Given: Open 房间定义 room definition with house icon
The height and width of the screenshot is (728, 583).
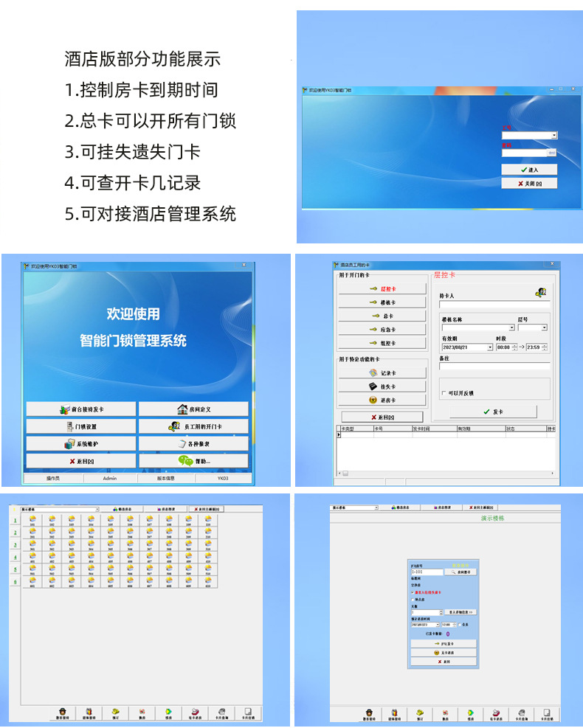Looking at the screenshot, I should (x=193, y=409).
